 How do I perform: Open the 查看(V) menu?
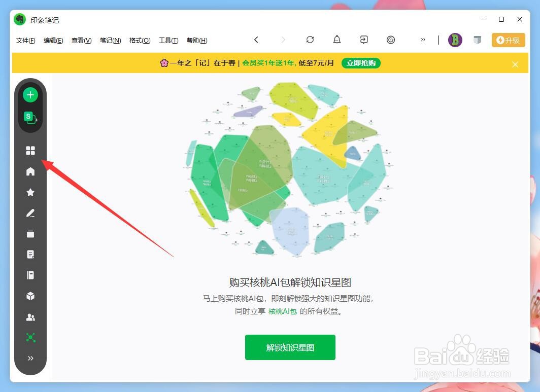(81, 41)
